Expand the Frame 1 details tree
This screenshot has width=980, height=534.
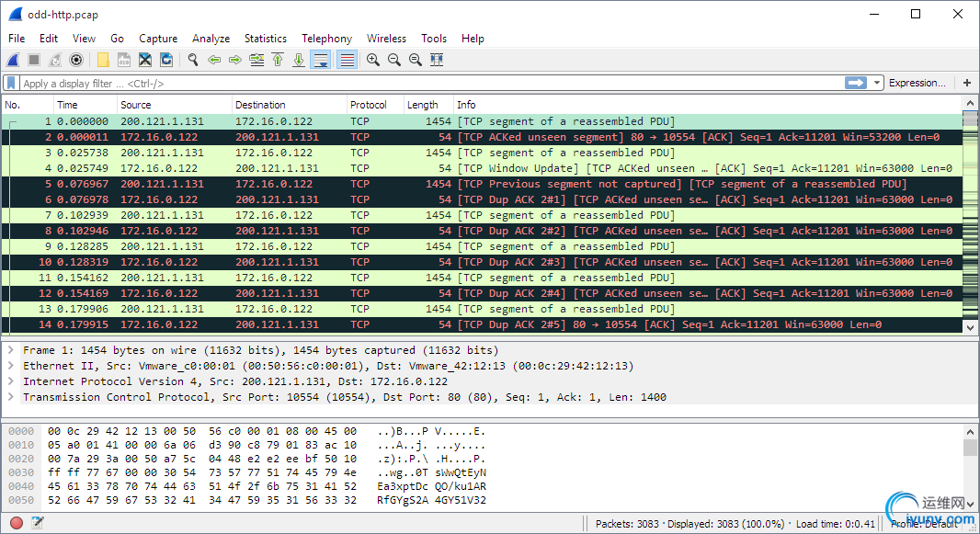tap(11, 350)
